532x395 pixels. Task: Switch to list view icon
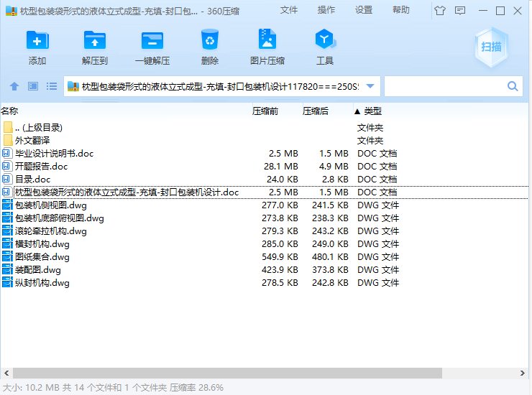52,86
